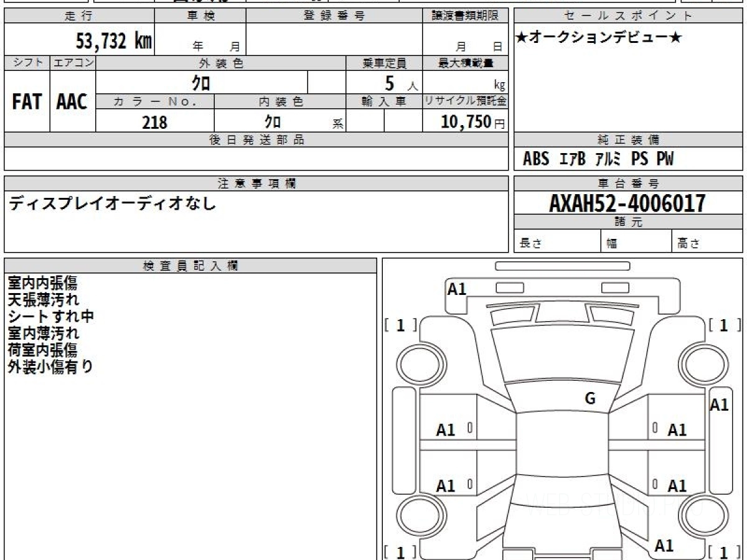Click the 内装色 header cell
747x560 pixels.
[x=280, y=102]
